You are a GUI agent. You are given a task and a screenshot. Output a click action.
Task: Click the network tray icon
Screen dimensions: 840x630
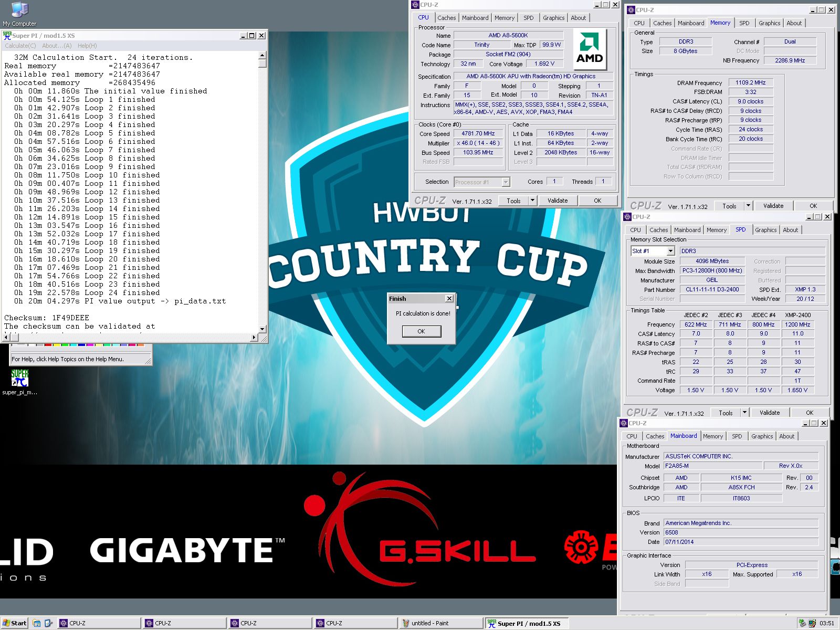(802, 623)
